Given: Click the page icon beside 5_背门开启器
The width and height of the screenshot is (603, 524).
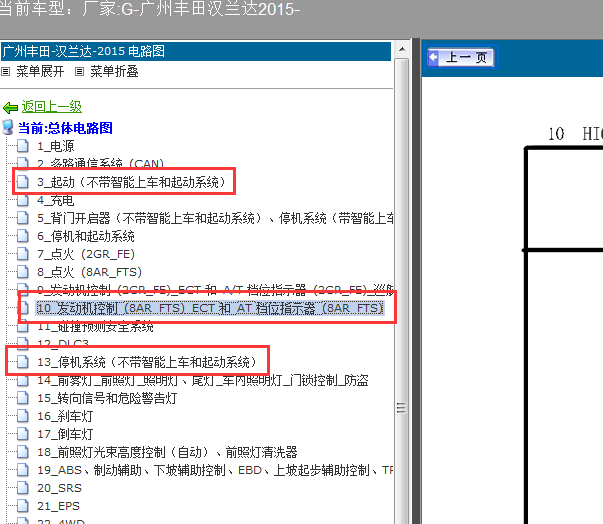Looking at the screenshot, I should pyautogui.click(x=23, y=218).
